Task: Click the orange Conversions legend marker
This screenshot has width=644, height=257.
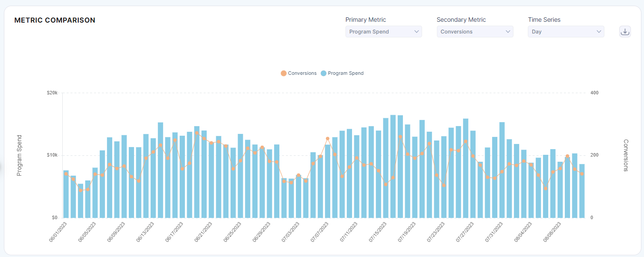Action: point(284,73)
